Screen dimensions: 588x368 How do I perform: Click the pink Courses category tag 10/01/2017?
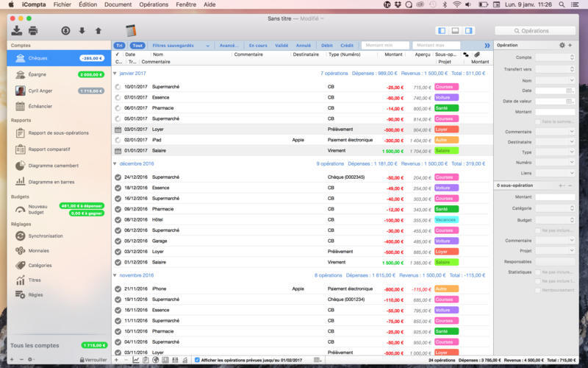coord(446,87)
